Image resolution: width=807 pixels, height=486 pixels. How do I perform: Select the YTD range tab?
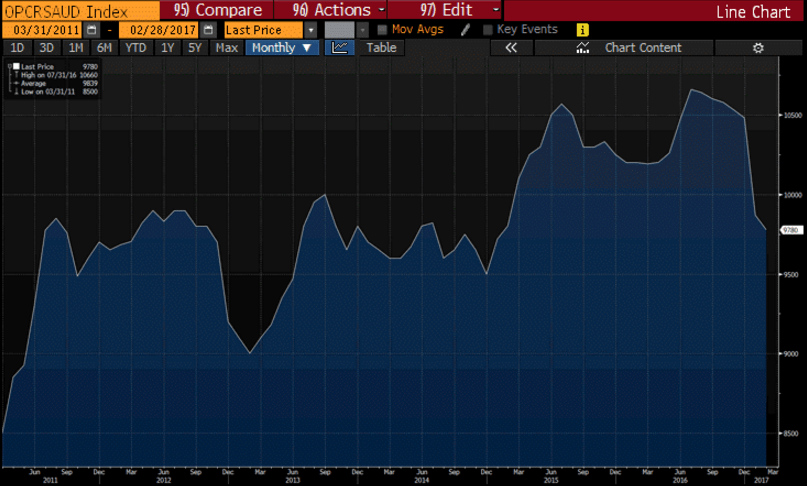coord(136,48)
